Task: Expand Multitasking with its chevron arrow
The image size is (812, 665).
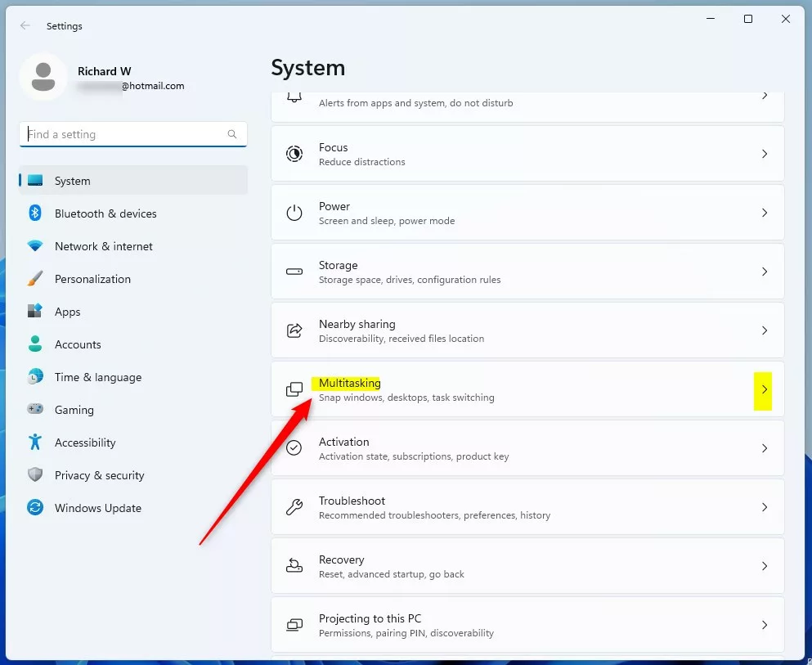Action: pyautogui.click(x=764, y=389)
